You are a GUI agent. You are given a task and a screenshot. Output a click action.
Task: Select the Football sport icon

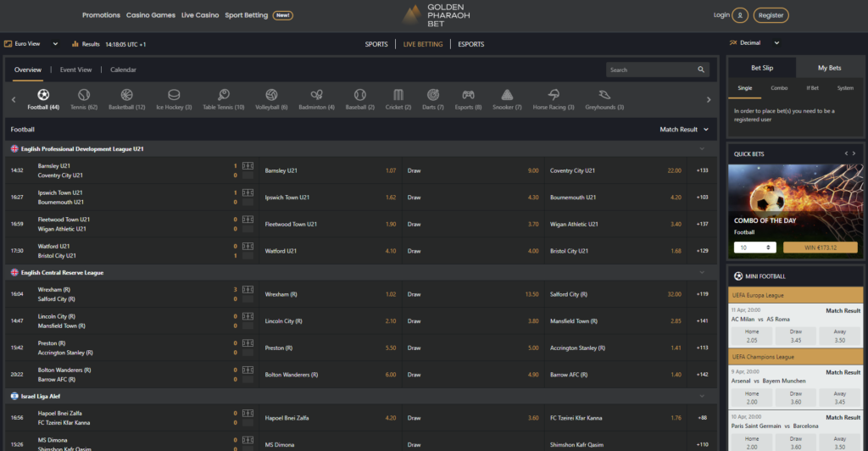[x=43, y=95]
